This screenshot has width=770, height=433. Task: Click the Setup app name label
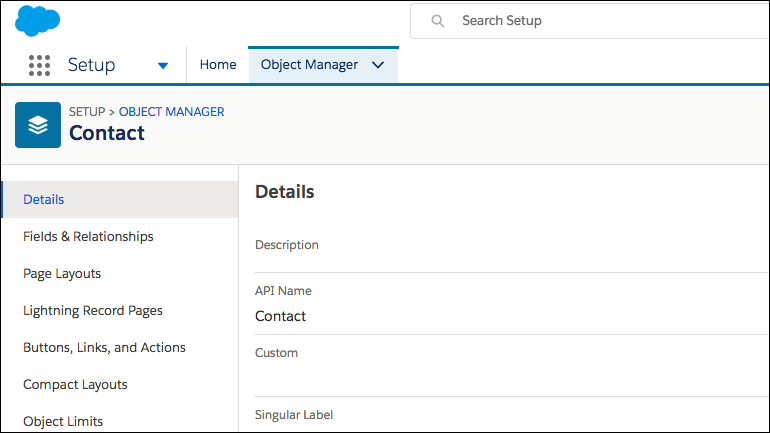(x=91, y=65)
